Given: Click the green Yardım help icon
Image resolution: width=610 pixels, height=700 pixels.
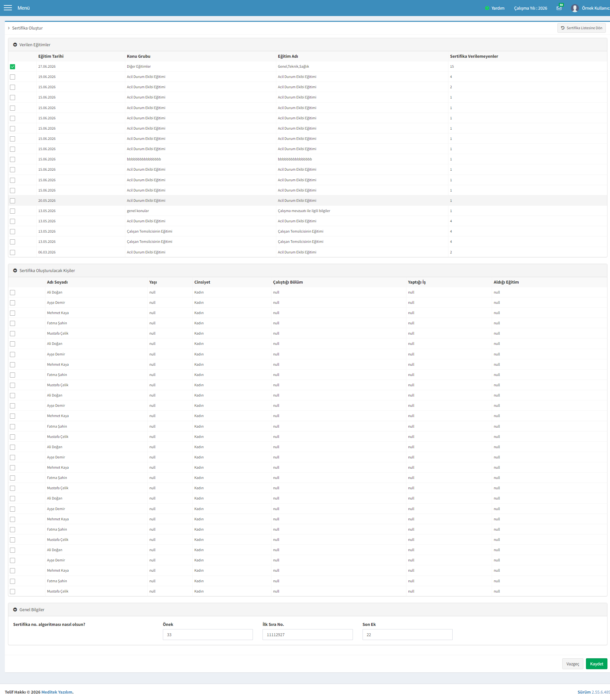Looking at the screenshot, I should click(x=487, y=8).
